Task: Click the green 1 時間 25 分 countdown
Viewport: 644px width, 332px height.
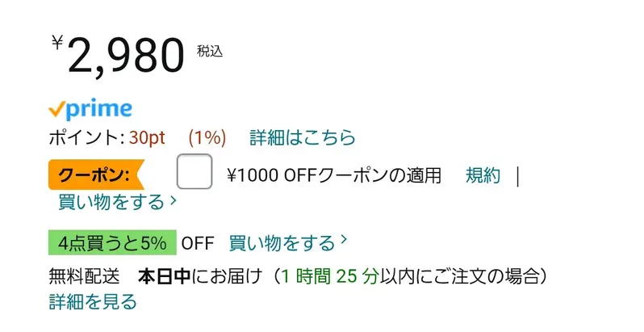Action: [329, 276]
